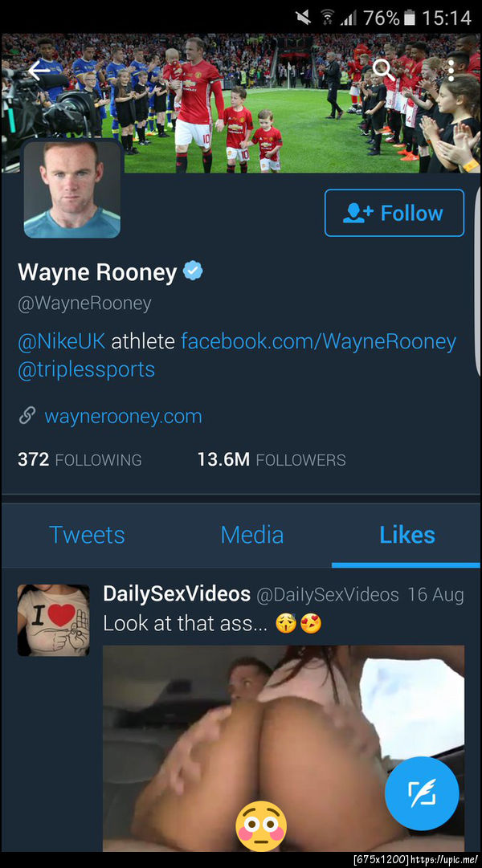The image size is (482, 868).
Task: Tap the battery status icon
Action: 410,17
